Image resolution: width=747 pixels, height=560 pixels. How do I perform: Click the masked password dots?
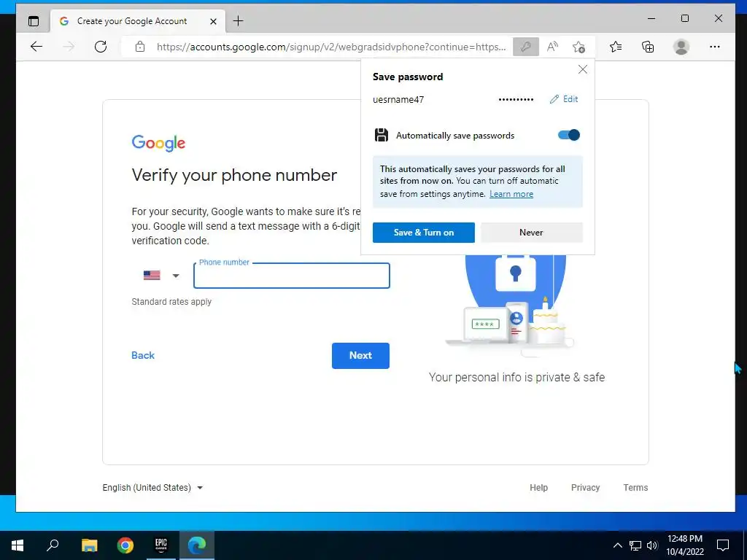pos(516,99)
